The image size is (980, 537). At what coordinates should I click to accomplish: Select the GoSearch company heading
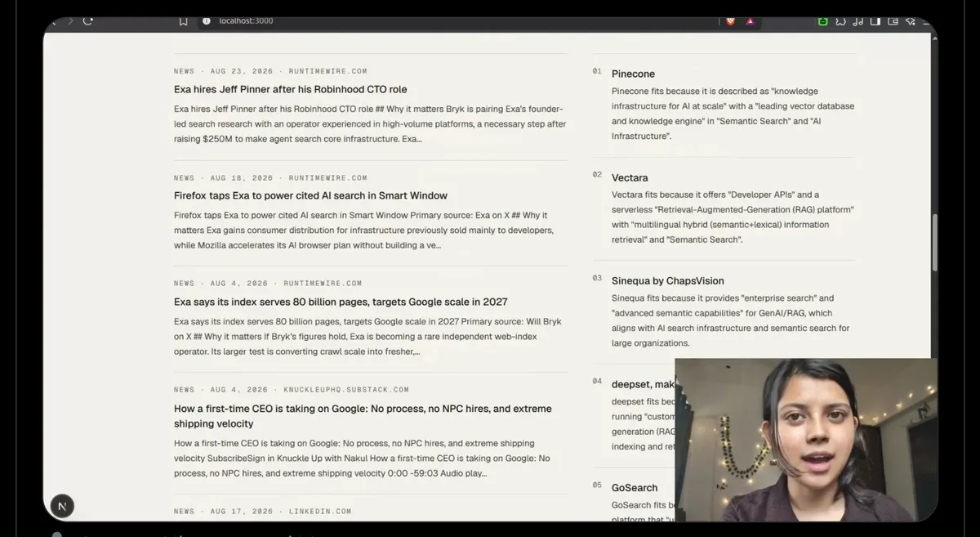635,488
